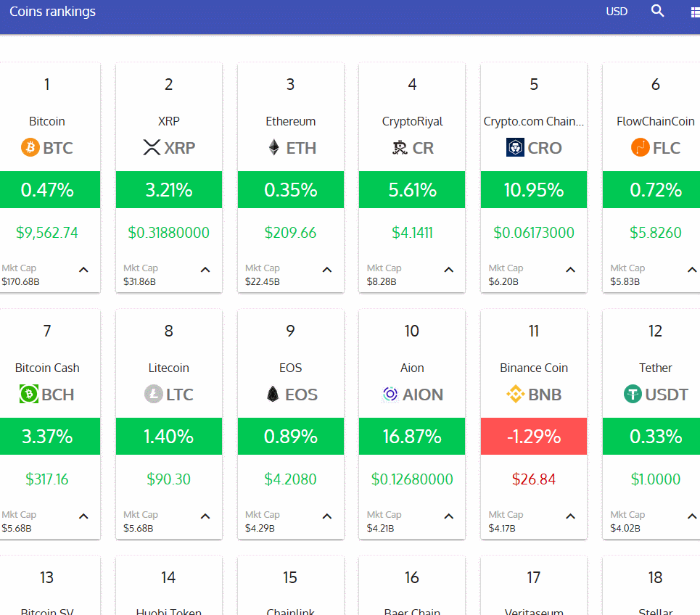Click XRP's 3.21% change bar
This screenshot has width=700, height=615.
[169, 190]
